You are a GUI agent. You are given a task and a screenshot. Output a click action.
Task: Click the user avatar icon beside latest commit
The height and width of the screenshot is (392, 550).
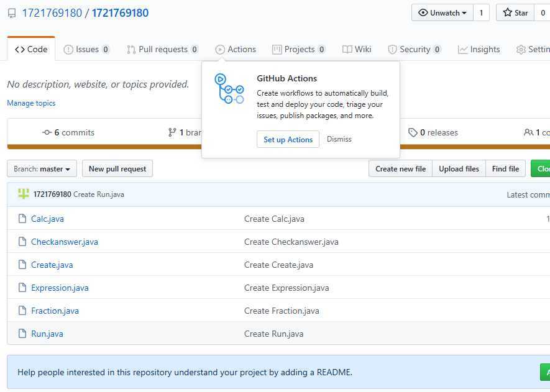point(24,194)
